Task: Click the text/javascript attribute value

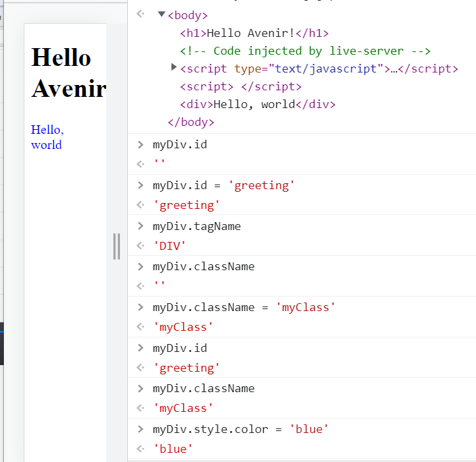Action: coord(326,69)
